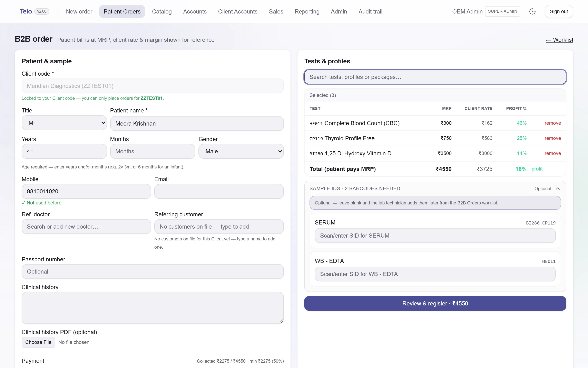Focus the tests search field
Image resolution: width=588 pixels, height=368 pixels.
click(435, 77)
